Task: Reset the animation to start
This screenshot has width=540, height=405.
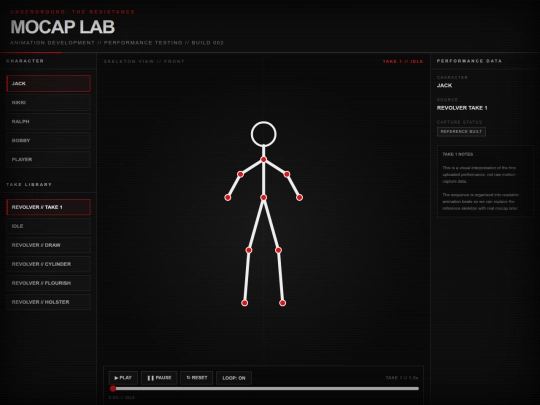Action: click(x=197, y=378)
